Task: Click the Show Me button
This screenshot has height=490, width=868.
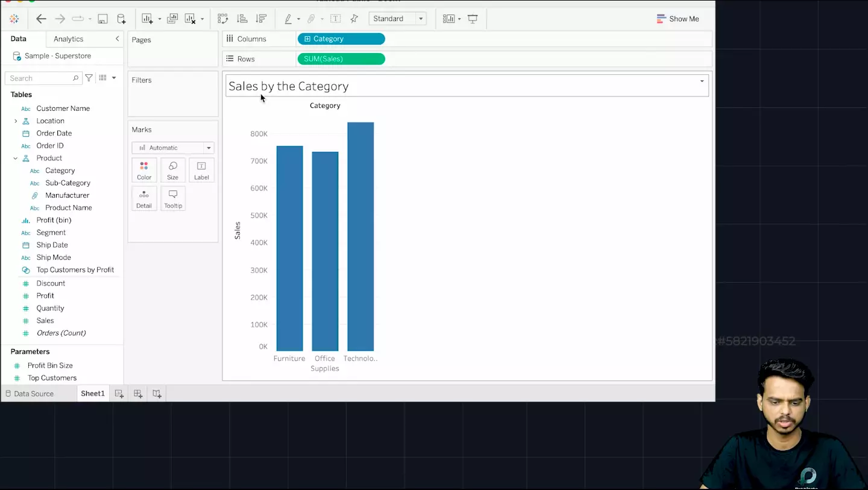Action: coord(678,19)
